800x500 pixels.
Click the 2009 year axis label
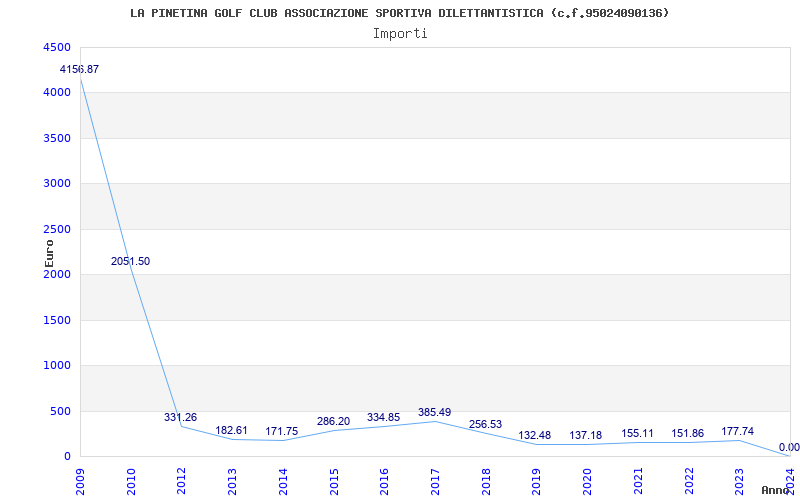tap(80, 480)
